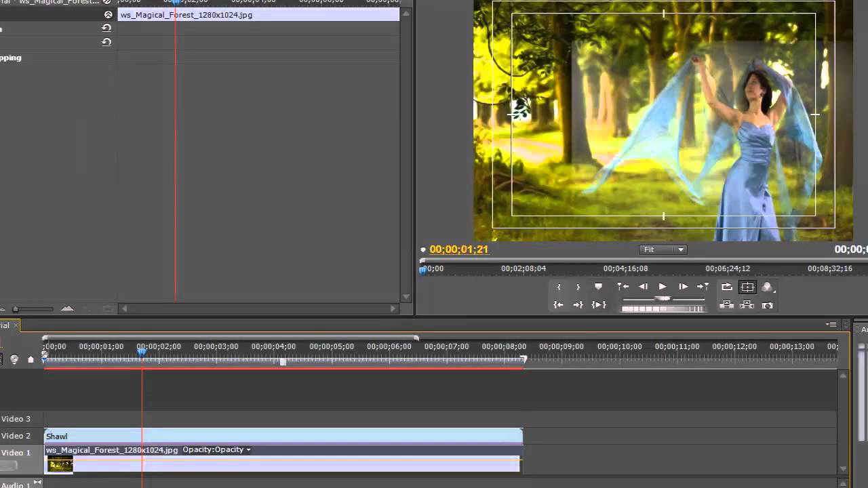The width and height of the screenshot is (868, 488).
Task: Open the Opacity:Opacity dropdown on clip
Action: [217, 450]
